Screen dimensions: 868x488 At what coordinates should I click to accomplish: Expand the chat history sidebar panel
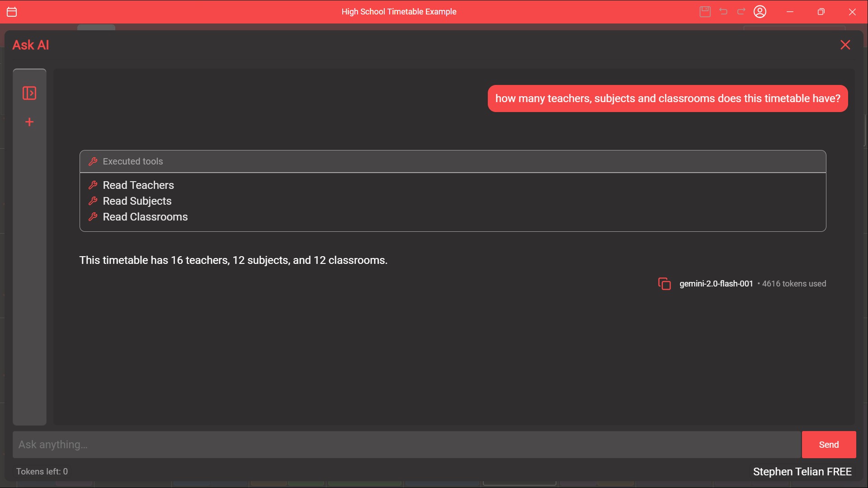29,93
